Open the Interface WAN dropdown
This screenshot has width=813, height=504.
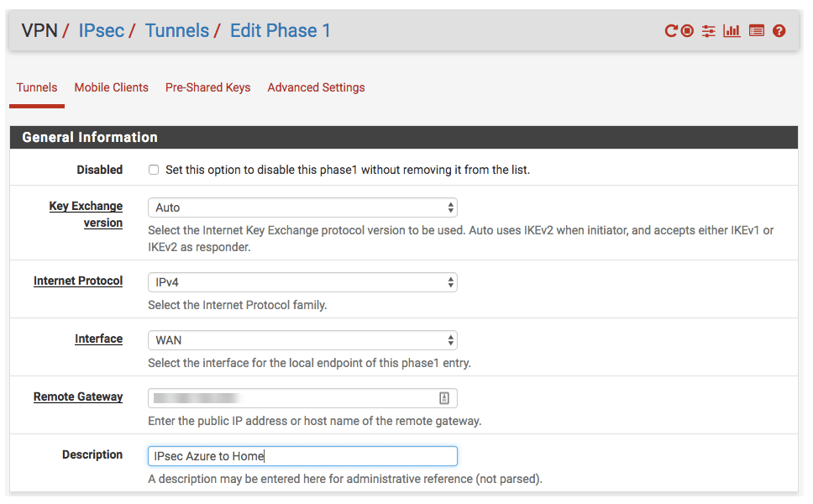click(x=302, y=340)
